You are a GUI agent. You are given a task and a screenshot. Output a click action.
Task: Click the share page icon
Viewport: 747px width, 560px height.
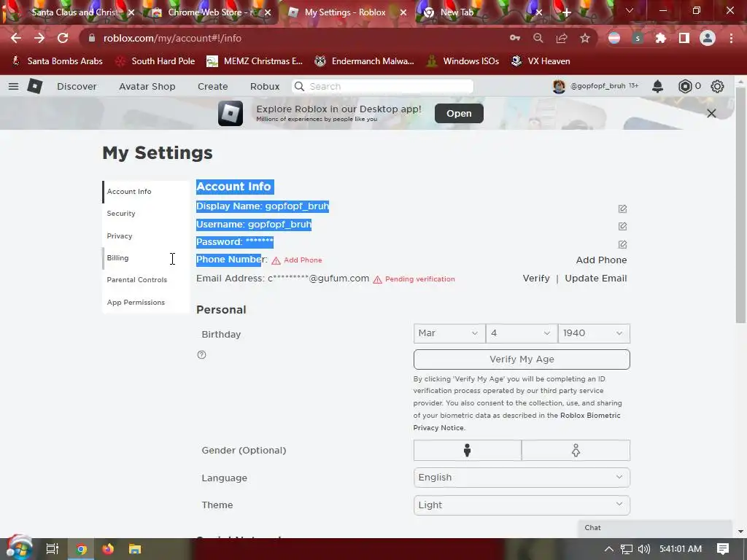click(x=562, y=38)
